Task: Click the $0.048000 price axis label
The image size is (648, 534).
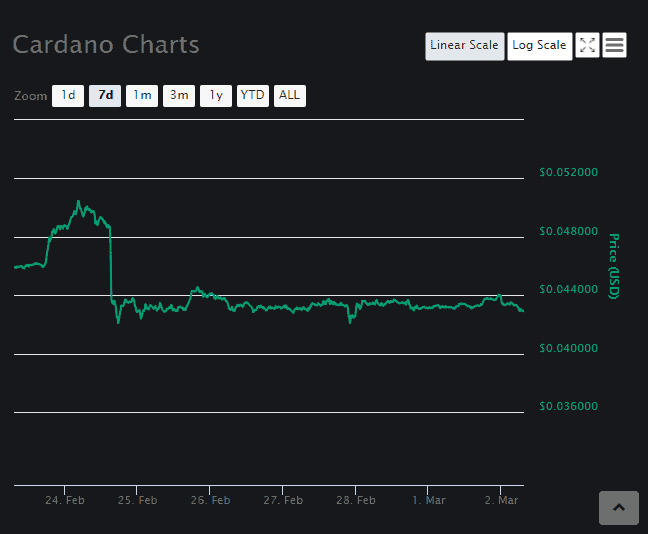Action: (568, 231)
